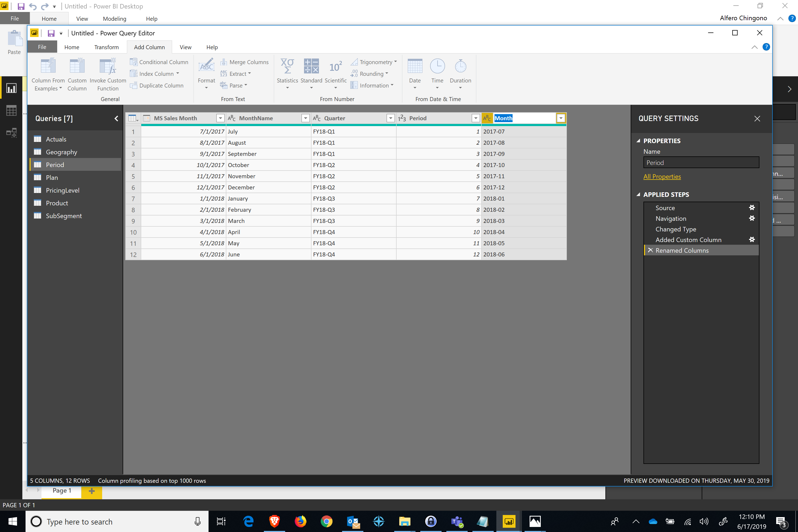798x532 pixels.
Task: Edit query Name field in Properties
Action: (701, 163)
